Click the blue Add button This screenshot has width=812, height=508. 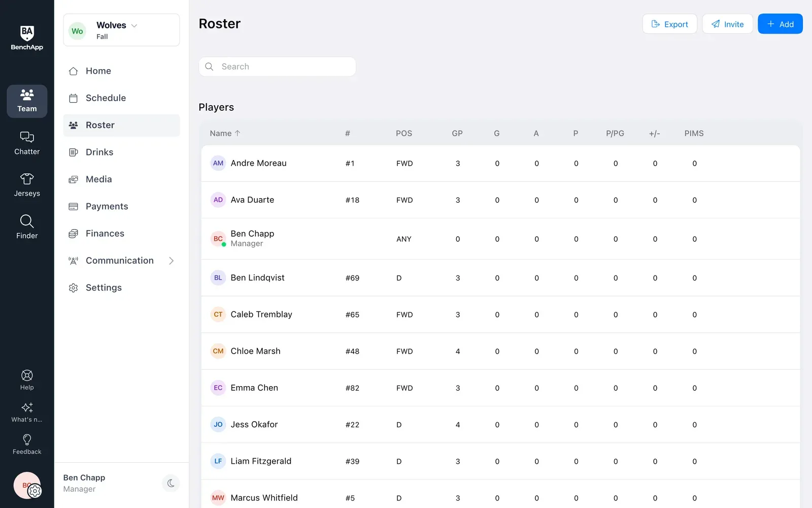click(x=780, y=24)
